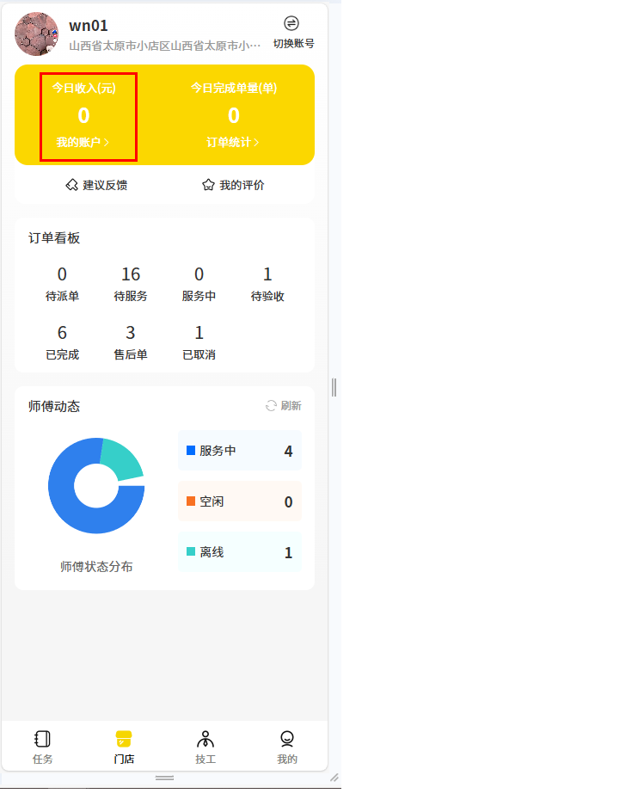Image resolution: width=644 pixels, height=812 pixels.
Task: Click the 我的 tab icon
Action: point(287,739)
